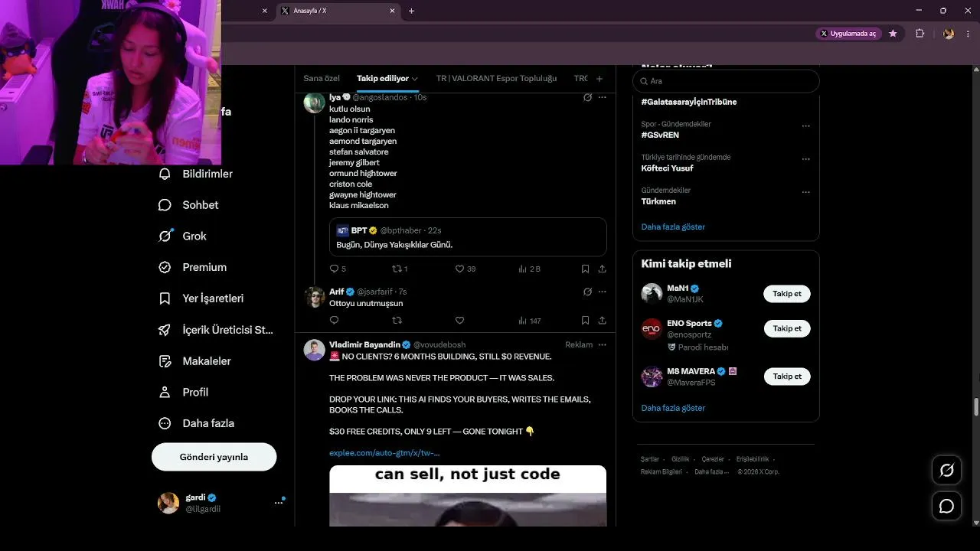Image resolution: width=980 pixels, height=551 pixels.
Task: Open the Şartlar footer link
Action: click(650, 459)
